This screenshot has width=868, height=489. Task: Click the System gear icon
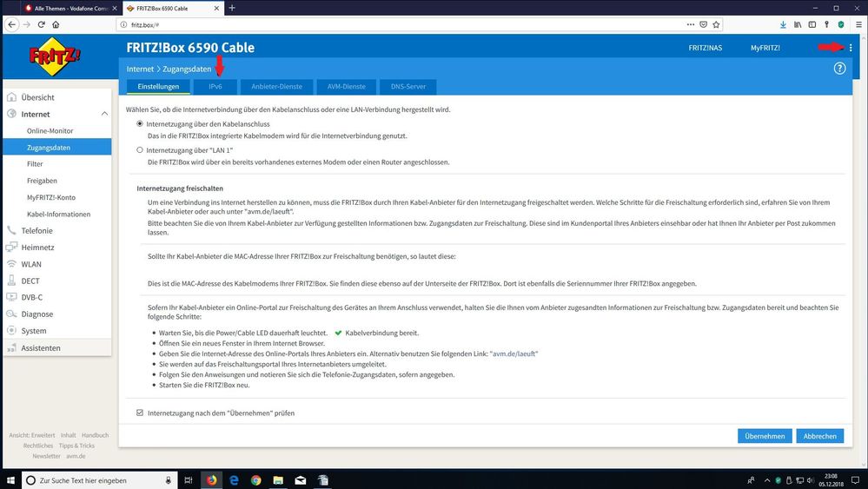click(x=11, y=331)
